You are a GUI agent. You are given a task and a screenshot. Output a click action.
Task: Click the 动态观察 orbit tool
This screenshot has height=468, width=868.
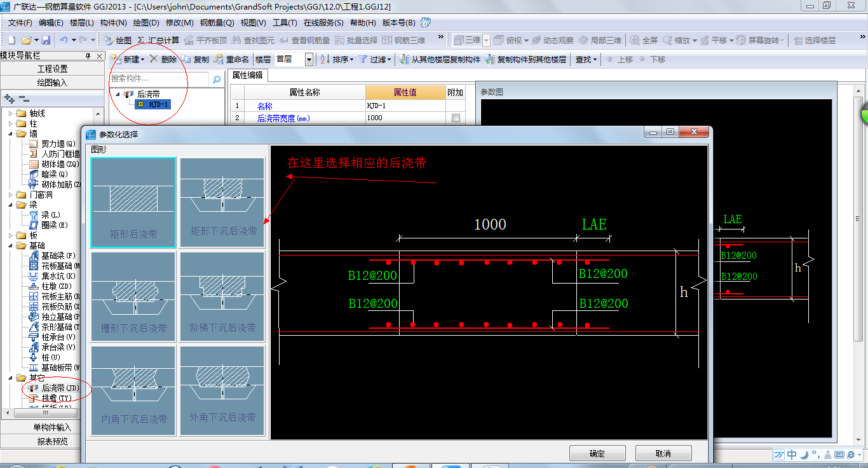point(553,40)
